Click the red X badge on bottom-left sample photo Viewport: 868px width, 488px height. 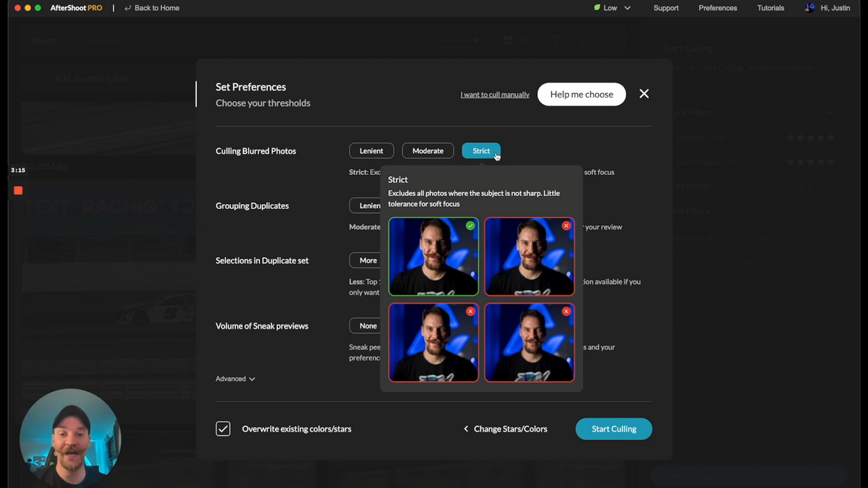[470, 311]
